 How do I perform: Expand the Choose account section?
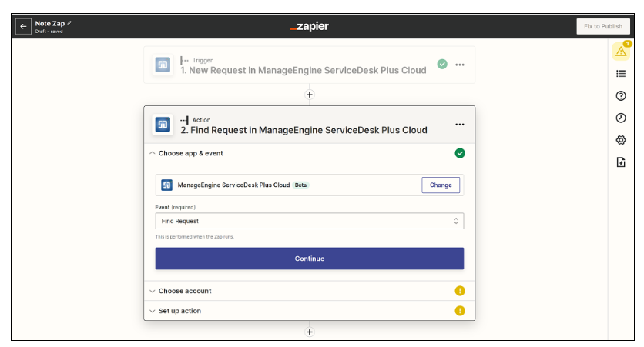point(153,291)
